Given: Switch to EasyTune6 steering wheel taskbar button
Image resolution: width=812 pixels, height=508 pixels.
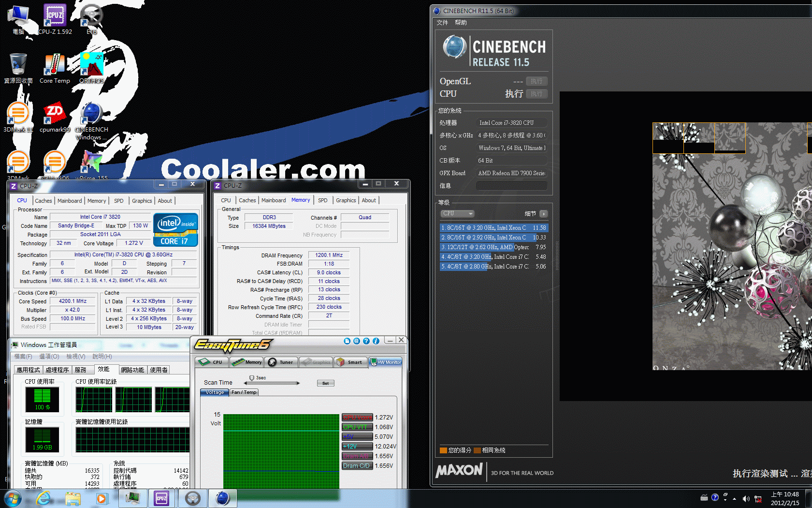Looking at the screenshot, I should 192,498.
